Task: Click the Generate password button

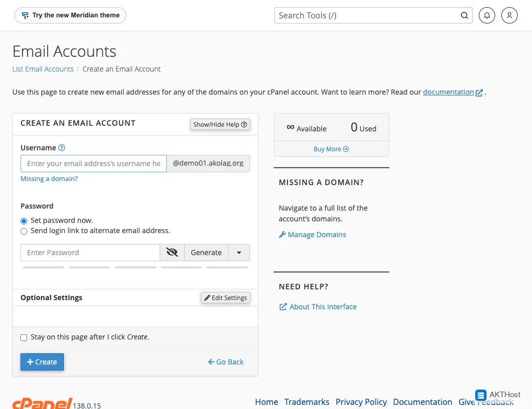Action: pos(206,253)
